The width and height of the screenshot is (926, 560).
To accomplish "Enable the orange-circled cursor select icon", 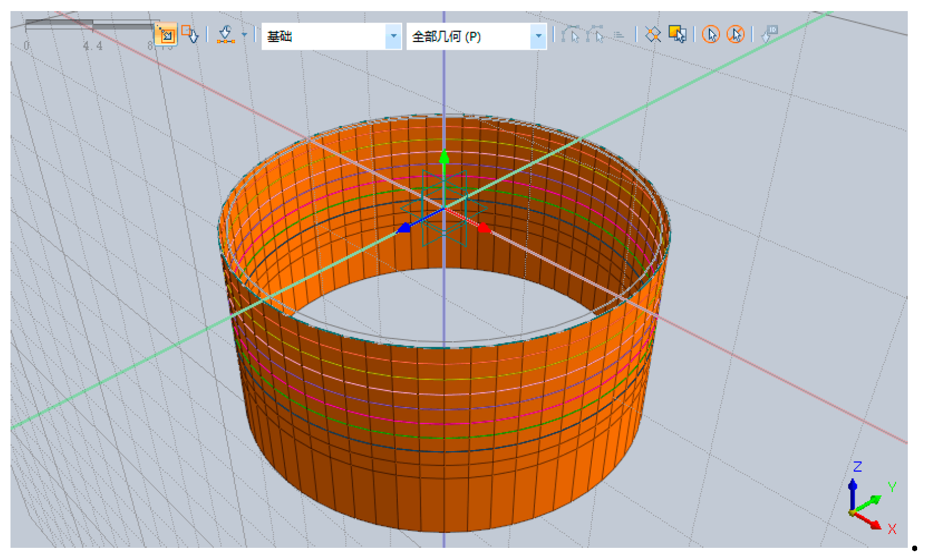I will [x=711, y=35].
